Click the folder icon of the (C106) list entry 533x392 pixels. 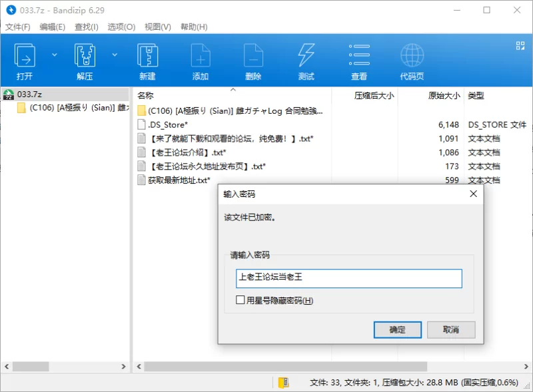[142, 110]
